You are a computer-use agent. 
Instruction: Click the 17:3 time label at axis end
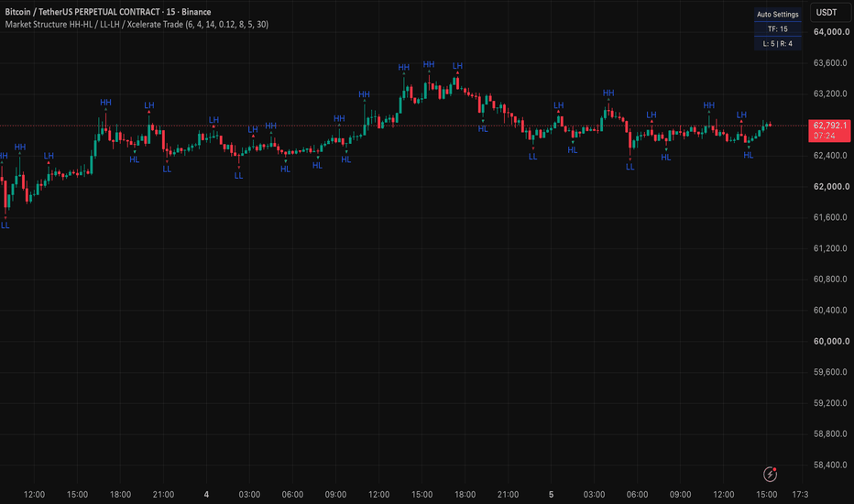(800, 495)
